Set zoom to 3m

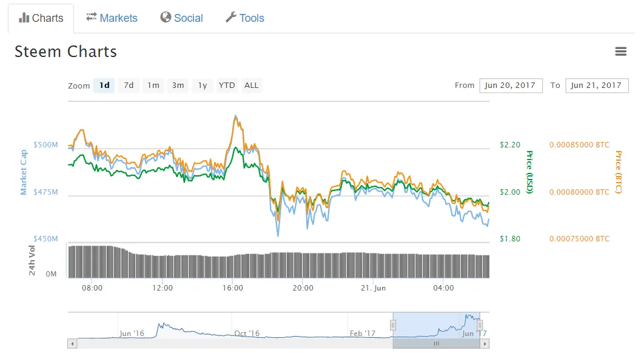click(178, 86)
